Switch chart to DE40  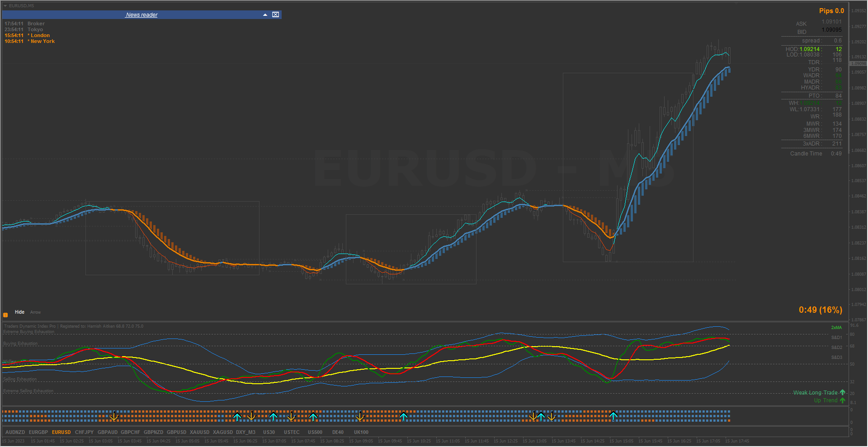pyautogui.click(x=338, y=433)
